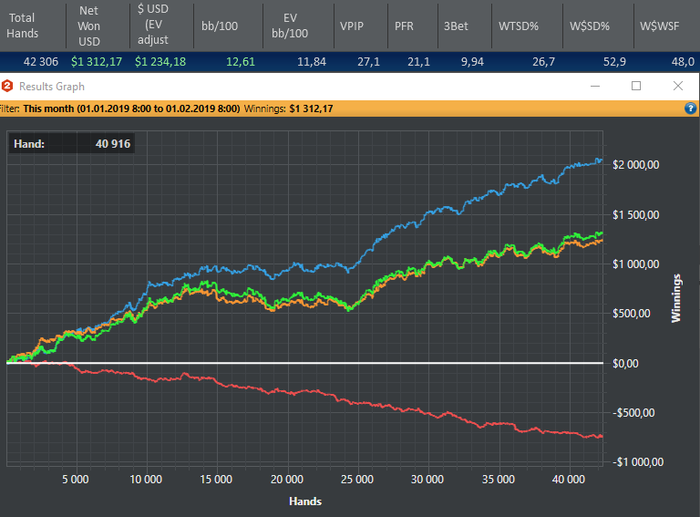Click the $500,00 axis label
This screenshot has width=700, height=517.
click(631, 314)
